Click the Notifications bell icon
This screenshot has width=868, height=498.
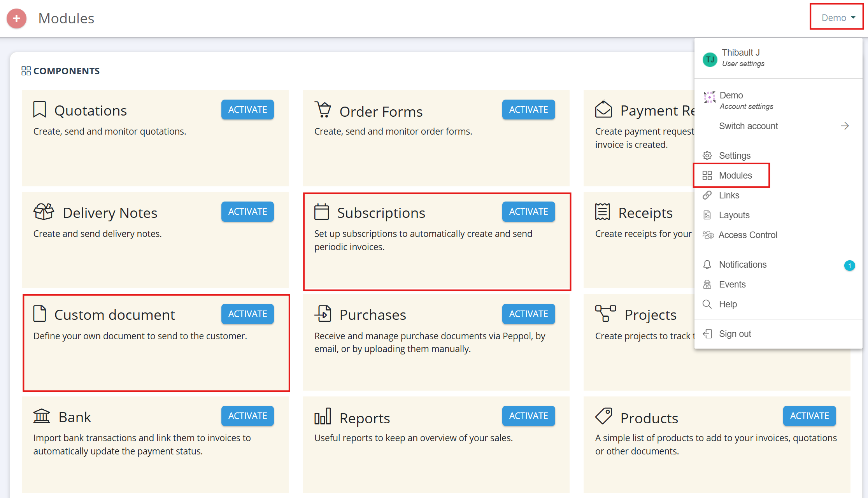[x=707, y=265]
